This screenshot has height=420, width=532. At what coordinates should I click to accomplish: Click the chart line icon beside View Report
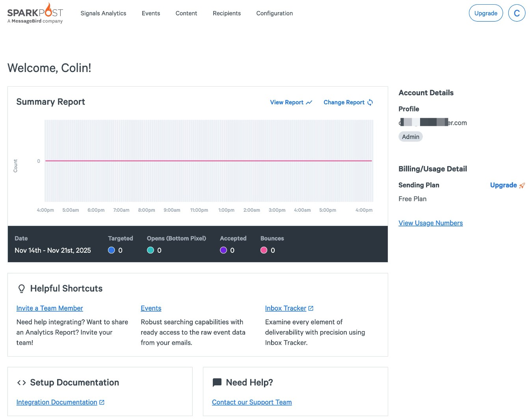pos(309,102)
